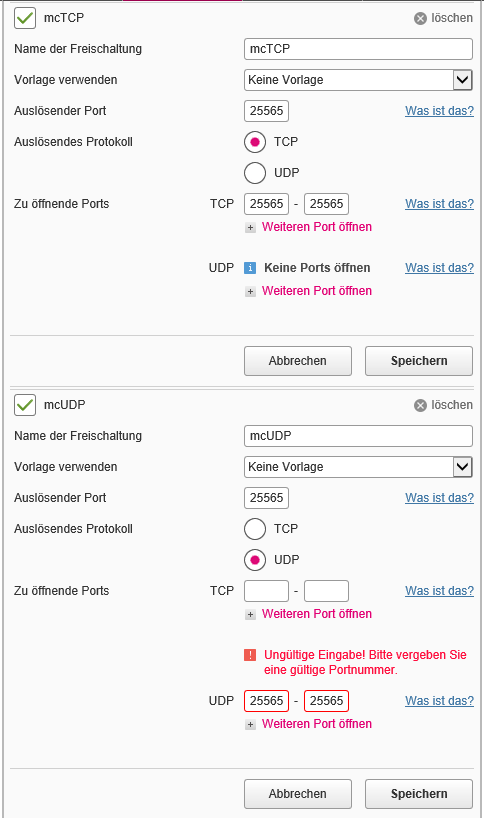Screen dimensions: 484x818
Task: Open the Vorlage verwenden dropdown for mcUDP
Action: [358, 467]
